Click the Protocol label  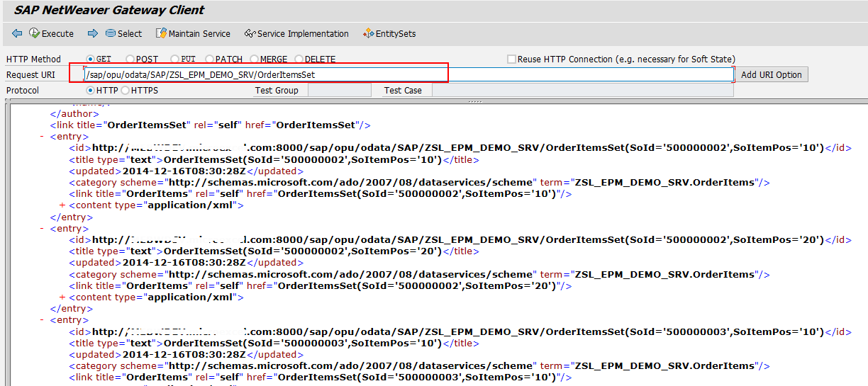23,91
